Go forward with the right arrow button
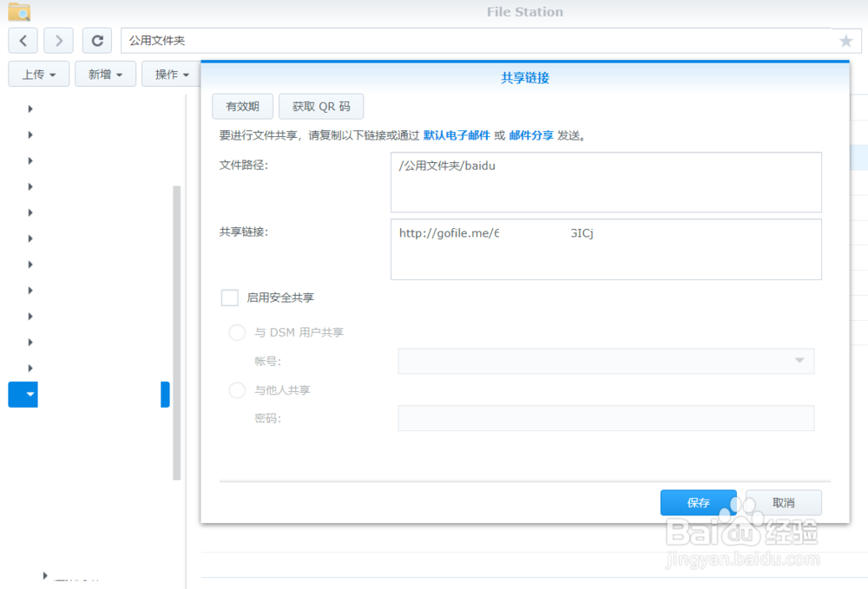 click(59, 41)
